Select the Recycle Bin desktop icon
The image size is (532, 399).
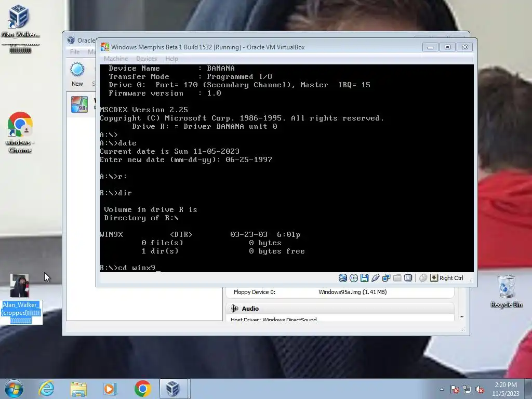point(506,292)
